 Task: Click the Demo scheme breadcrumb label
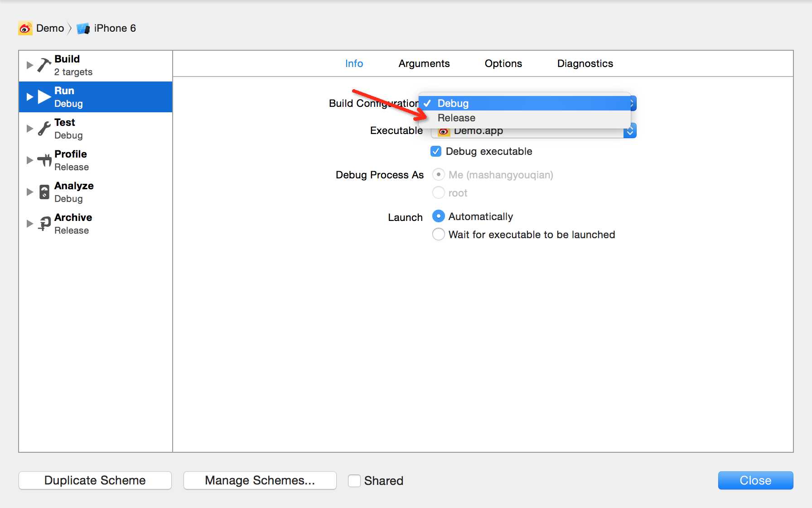pyautogui.click(x=50, y=29)
